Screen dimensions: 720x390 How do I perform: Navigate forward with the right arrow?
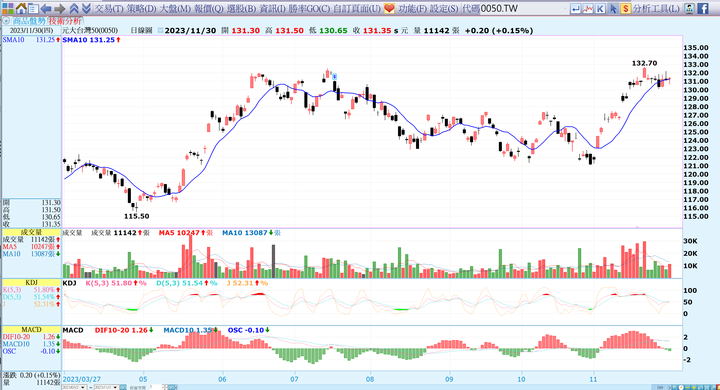pyautogui.click(x=60, y=8)
